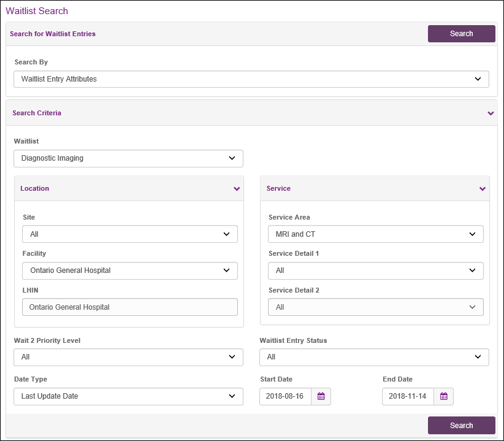The width and height of the screenshot is (504, 441).
Task: Click the End Date input field
Action: tap(408, 396)
